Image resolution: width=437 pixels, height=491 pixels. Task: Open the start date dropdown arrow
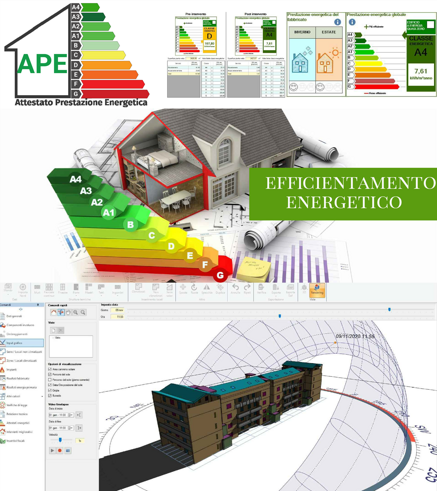71,415
